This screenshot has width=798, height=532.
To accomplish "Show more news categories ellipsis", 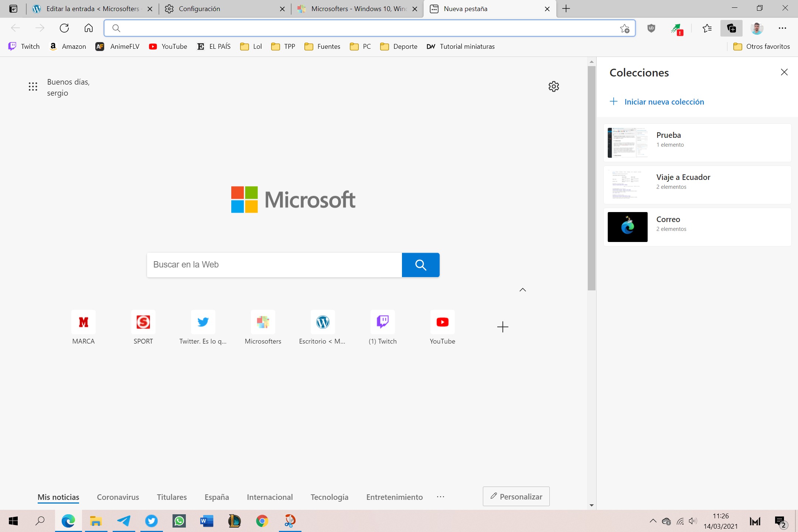I will (x=440, y=497).
